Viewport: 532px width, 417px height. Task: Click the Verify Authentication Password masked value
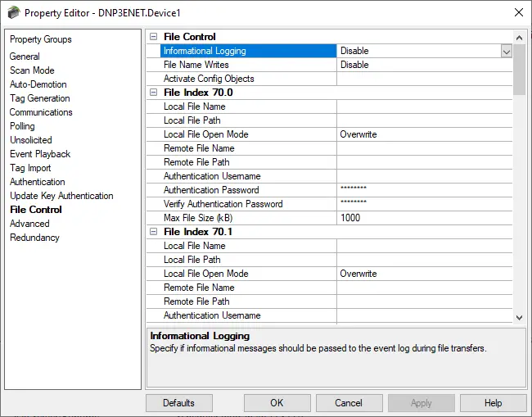pyautogui.click(x=425, y=204)
